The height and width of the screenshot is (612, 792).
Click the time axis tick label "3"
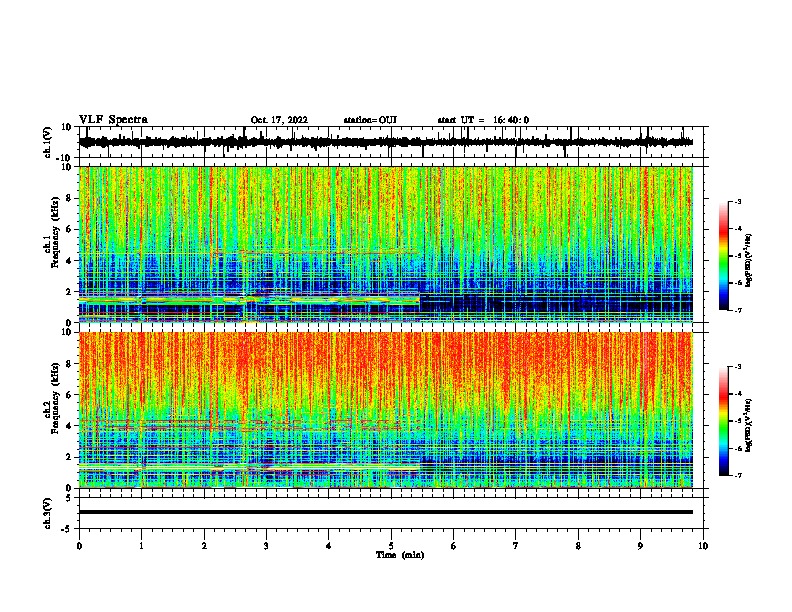click(266, 546)
